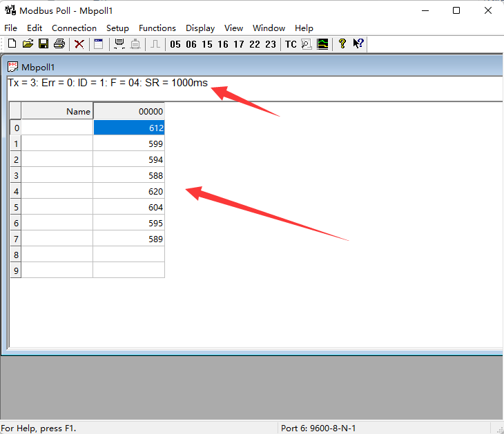This screenshot has height=434, width=504.
Task: Select the cell with value 604
Action: (129, 207)
